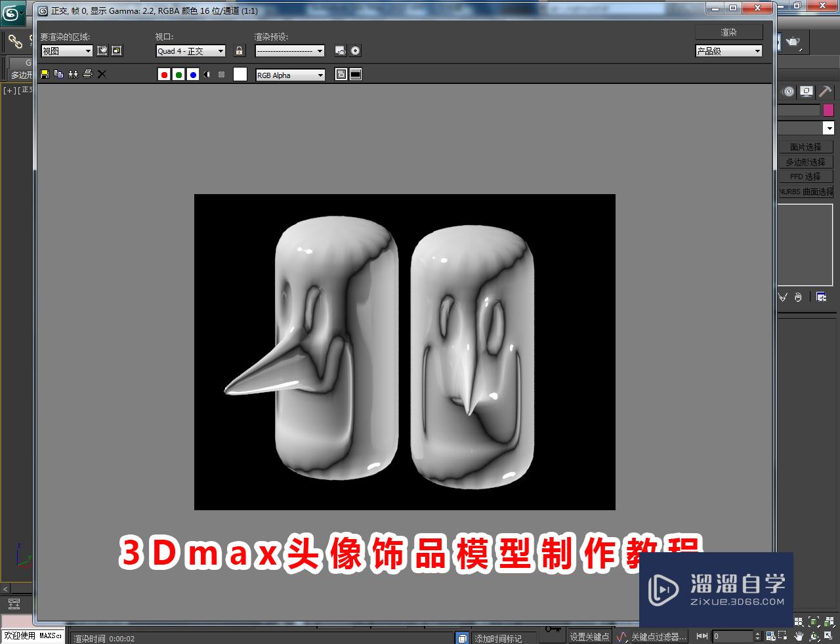Open the RGB Alpha channel dropdown
The image size is (840, 644).
290,75
